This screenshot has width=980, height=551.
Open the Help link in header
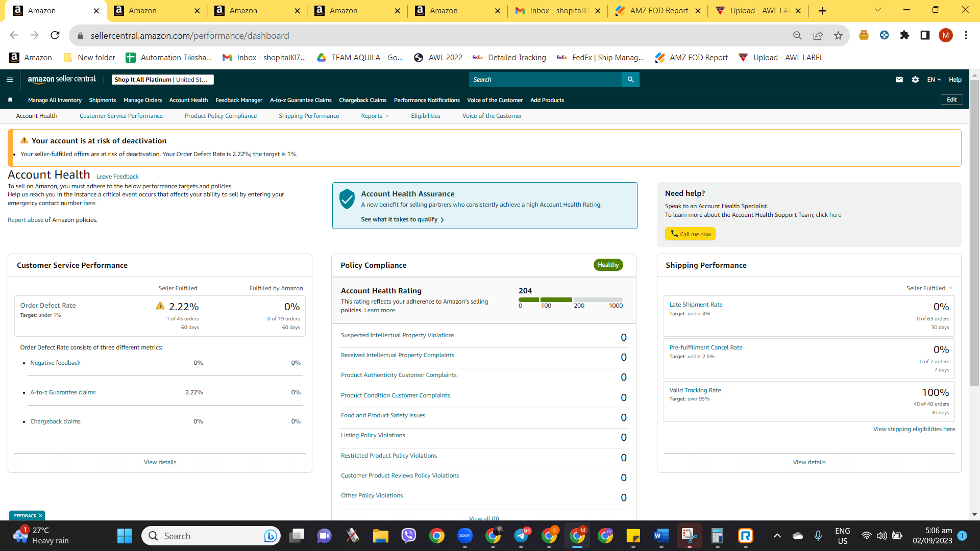point(955,80)
